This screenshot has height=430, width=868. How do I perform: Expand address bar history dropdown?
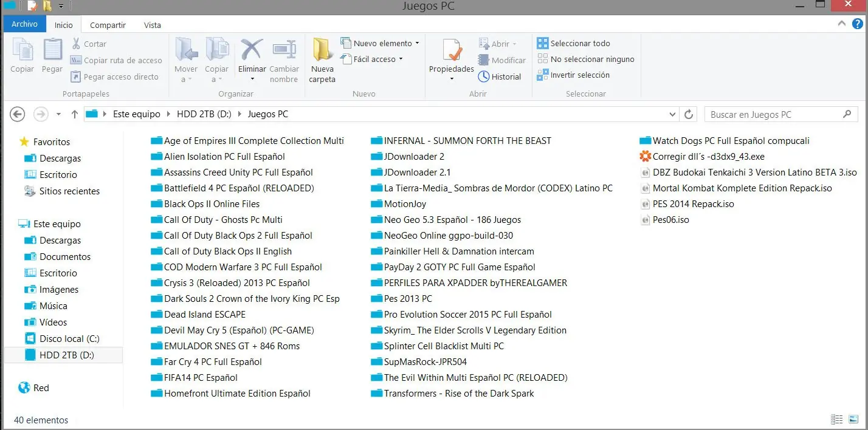(x=672, y=114)
